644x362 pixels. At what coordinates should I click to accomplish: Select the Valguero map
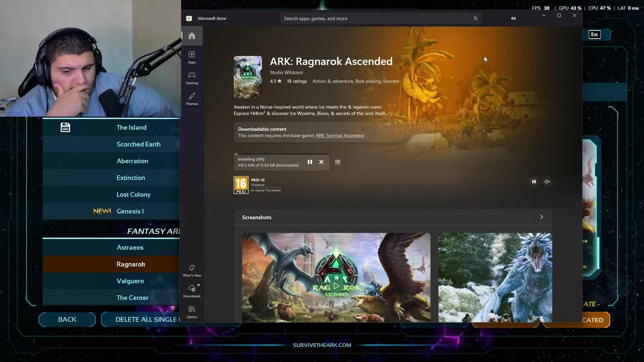coord(130,281)
